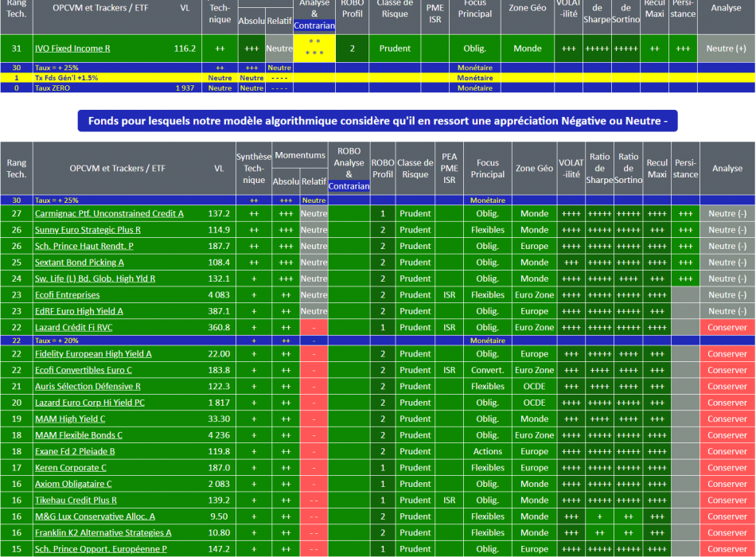Click the Taux = + 20% benchmark row label

pos(57,341)
